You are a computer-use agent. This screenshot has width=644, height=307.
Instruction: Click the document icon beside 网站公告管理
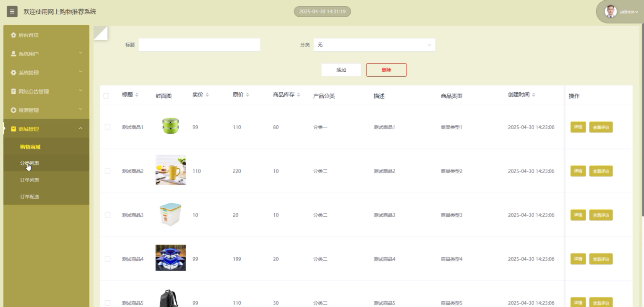point(13,91)
